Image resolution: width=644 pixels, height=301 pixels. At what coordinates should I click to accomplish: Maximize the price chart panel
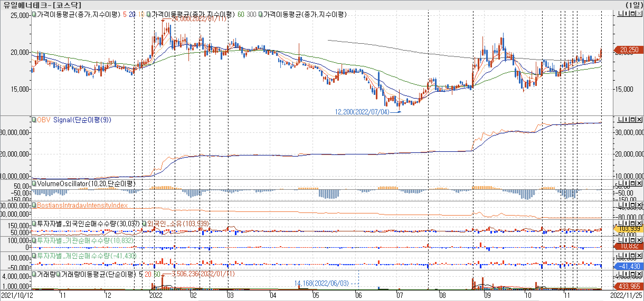click(x=633, y=13)
